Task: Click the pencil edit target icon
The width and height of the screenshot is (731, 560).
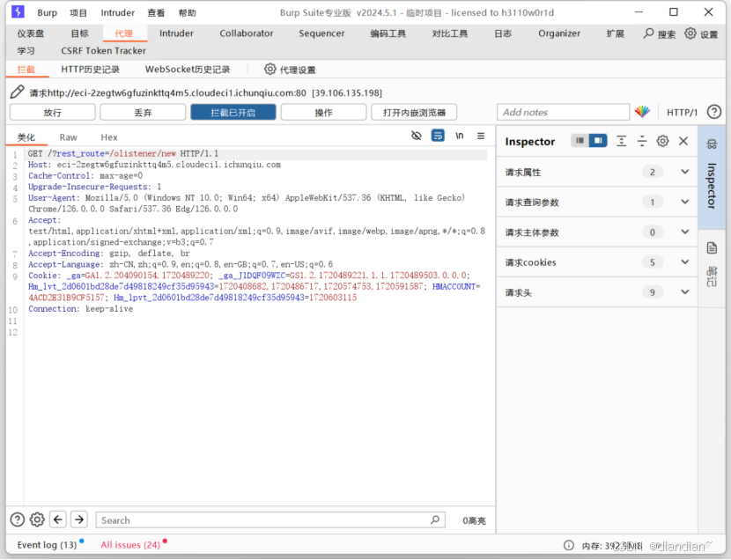Action: pos(18,92)
